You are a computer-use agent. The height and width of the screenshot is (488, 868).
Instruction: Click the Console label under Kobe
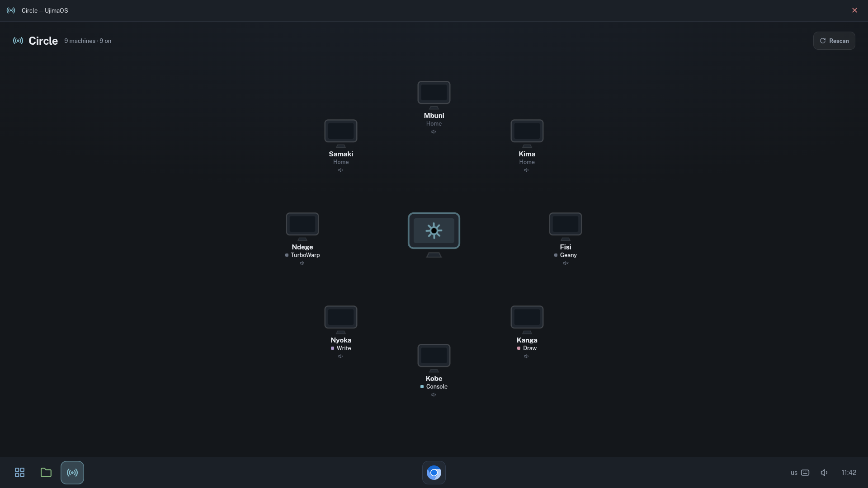coord(437,387)
